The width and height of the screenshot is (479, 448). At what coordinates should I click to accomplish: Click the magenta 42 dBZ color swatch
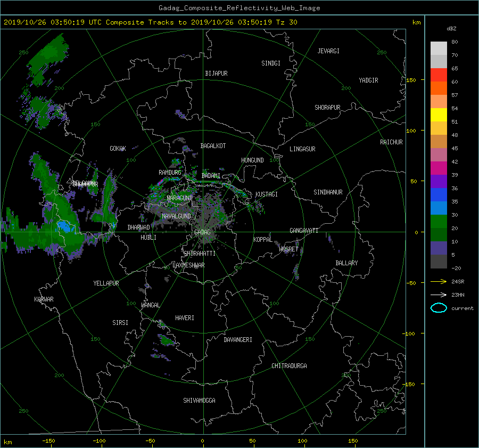click(439, 168)
